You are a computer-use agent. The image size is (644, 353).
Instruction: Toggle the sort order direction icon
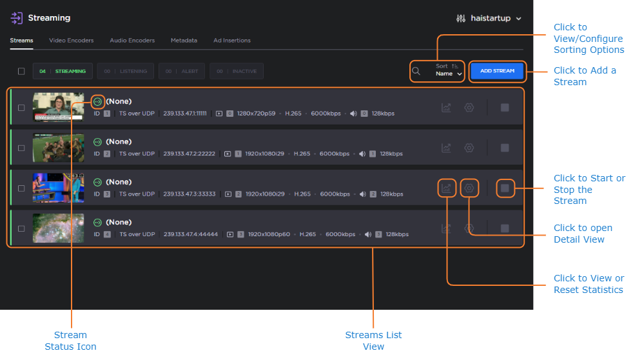pos(455,66)
